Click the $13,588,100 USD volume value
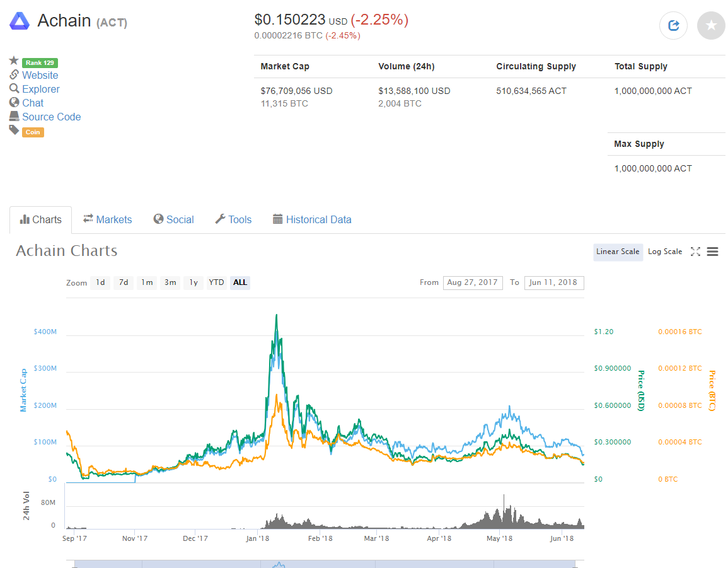Screen dimensions: 728x568 pos(414,91)
